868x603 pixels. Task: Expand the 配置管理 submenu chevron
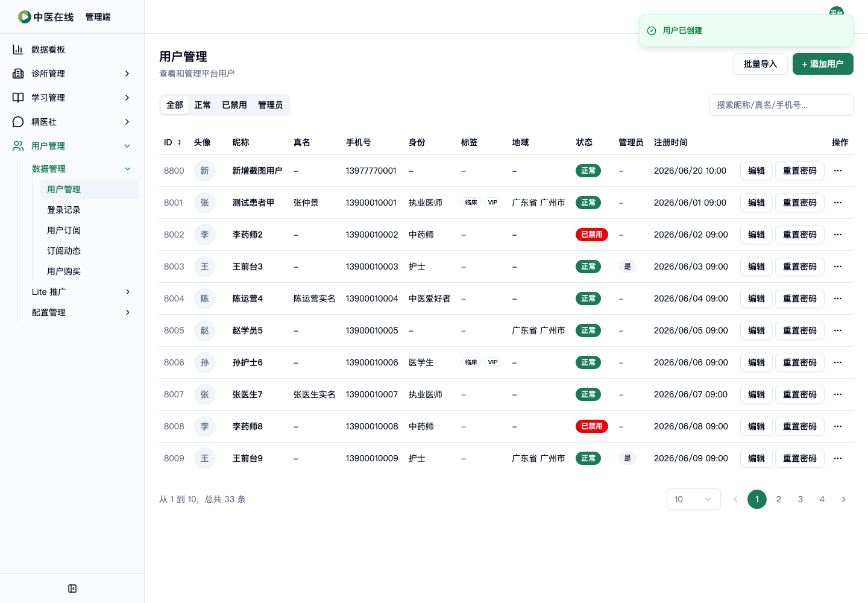click(128, 312)
